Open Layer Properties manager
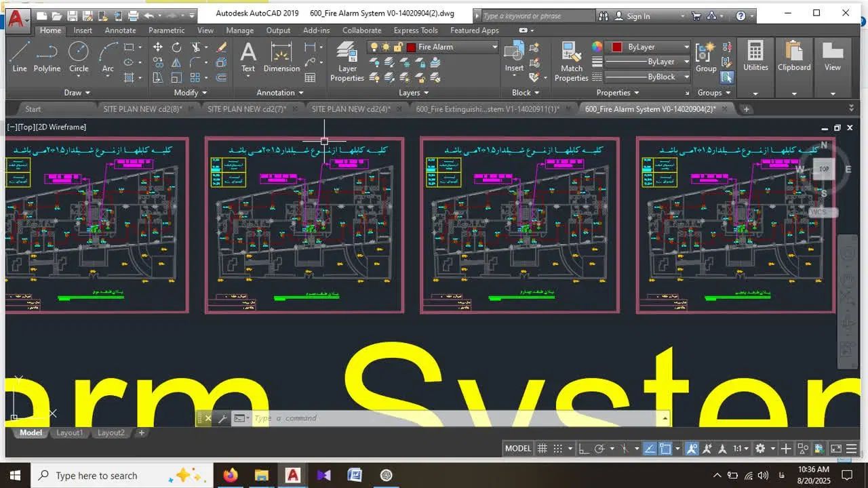This screenshot has width=868, height=488. tap(347, 61)
